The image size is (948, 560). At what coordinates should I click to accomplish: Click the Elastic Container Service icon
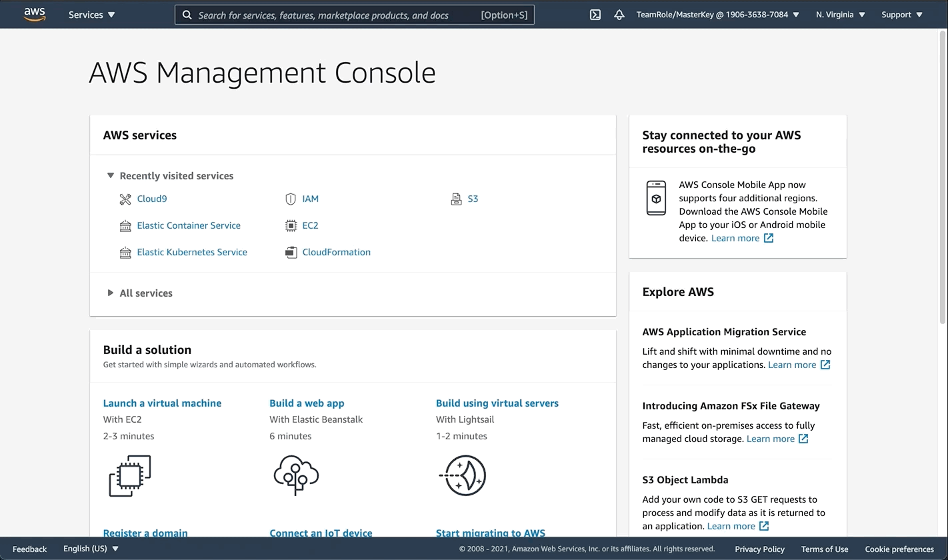[x=125, y=225]
